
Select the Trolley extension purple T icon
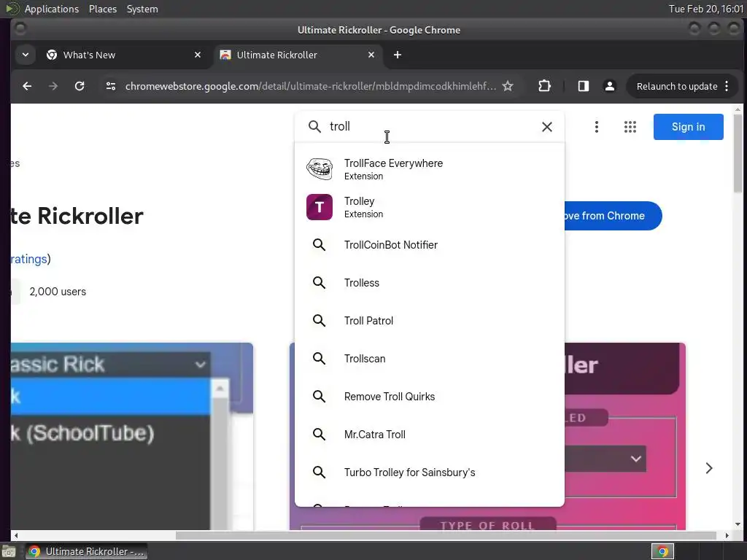click(320, 207)
